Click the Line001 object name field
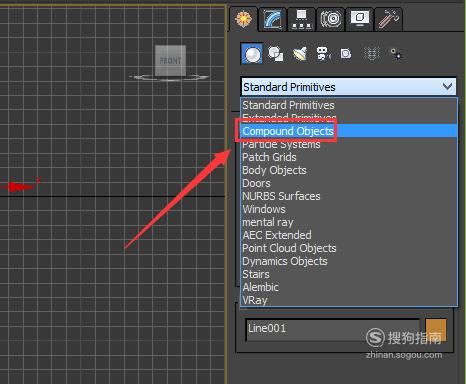This screenshot has height=384, width=466. (333, 329)
